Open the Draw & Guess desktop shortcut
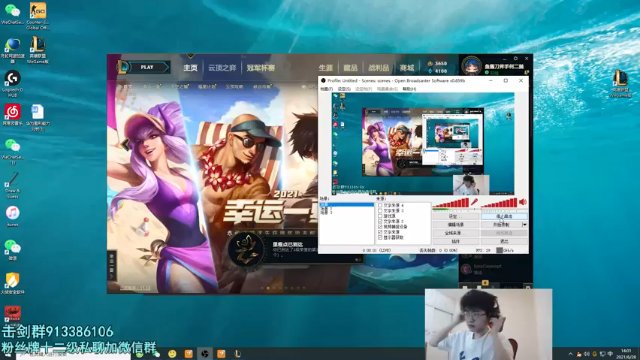The height and width of the screenshot is (360, 640). (13, 185)
